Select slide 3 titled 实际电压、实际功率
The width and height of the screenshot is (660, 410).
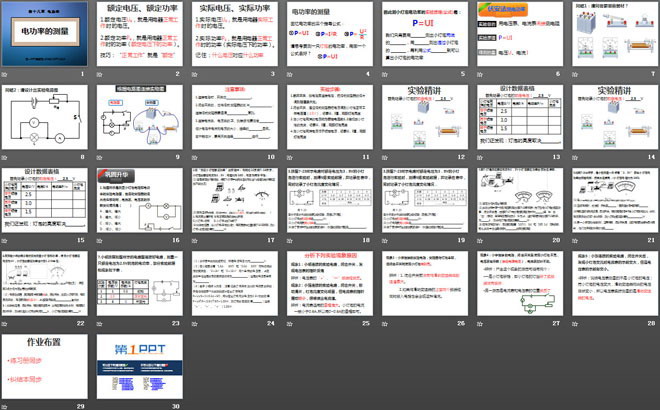point(233,36)
